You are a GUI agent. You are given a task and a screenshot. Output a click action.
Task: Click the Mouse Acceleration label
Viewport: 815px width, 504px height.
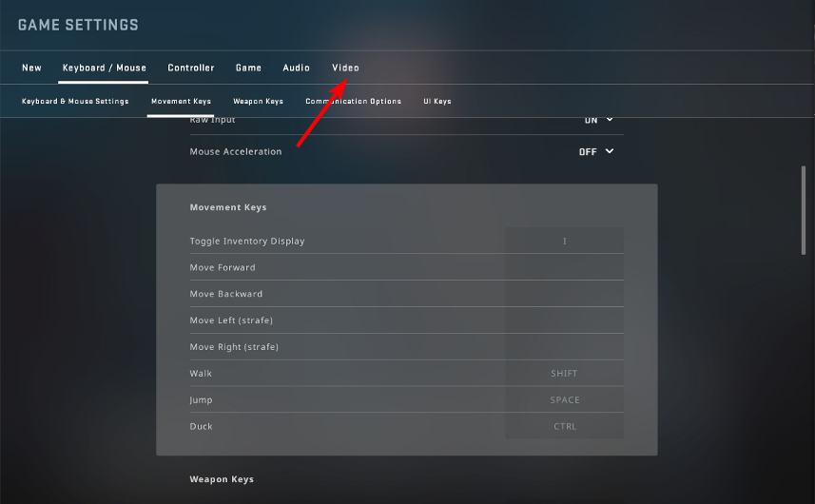[236, 152]
